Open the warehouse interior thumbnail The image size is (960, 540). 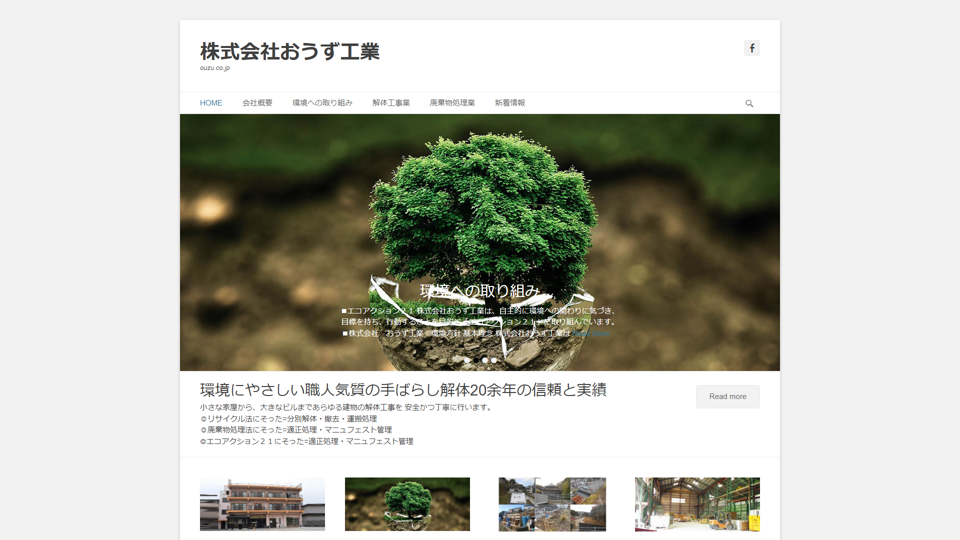click(697, 504)
